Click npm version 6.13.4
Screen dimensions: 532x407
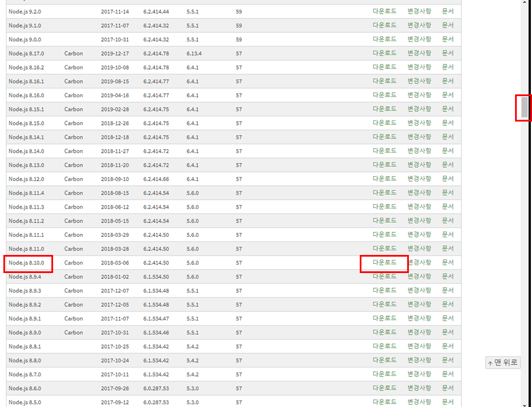tap(194, 54)
